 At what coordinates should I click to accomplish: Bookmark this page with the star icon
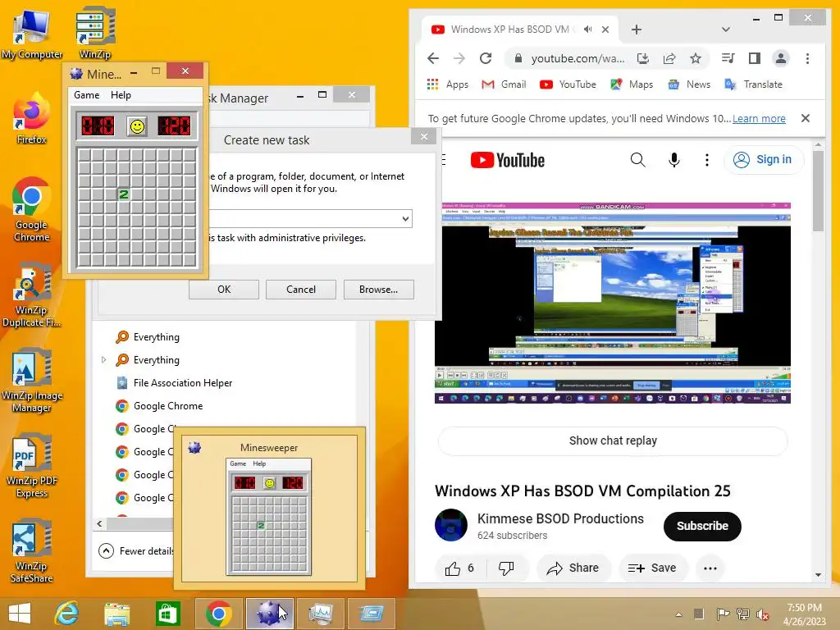coord(696,58)
